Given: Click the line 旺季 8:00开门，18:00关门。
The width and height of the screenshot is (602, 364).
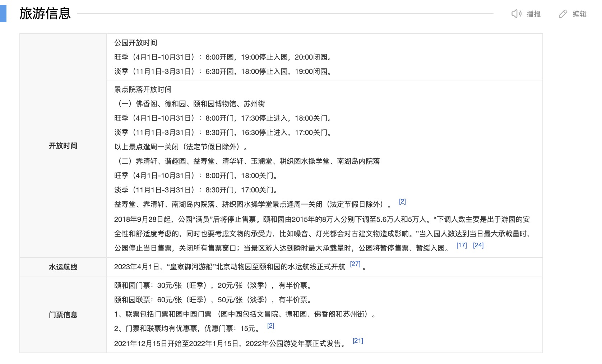Looking at the screenshot, I should click(x=197, y=176).
